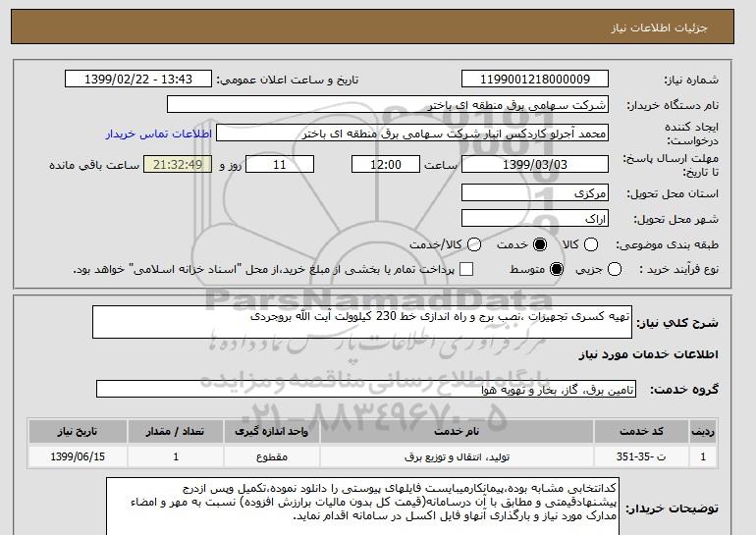Viewport: 756px width, 535px height.
Task: Select the متوسط purchase type radio
Action: point(557,269)
